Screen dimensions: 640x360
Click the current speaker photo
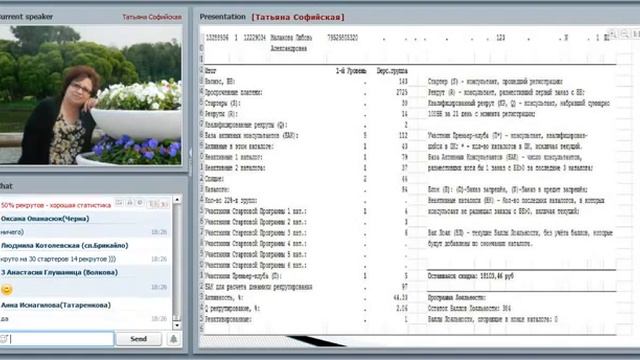point(91,95)
